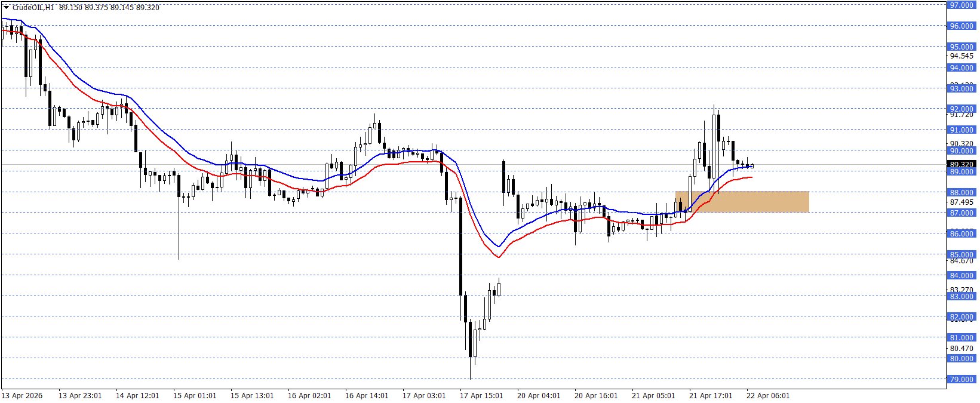Viewport: 980px width, 403px height.
Task: Select the 88.000 blue level label
Action: click(961, 193)
